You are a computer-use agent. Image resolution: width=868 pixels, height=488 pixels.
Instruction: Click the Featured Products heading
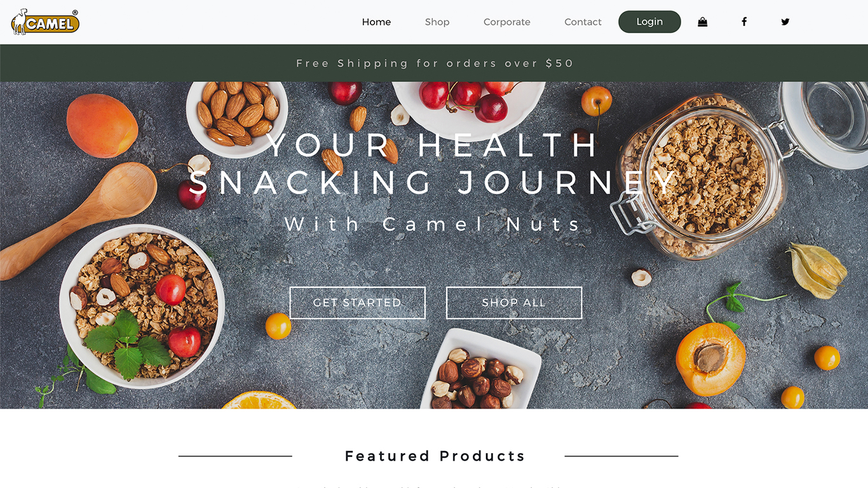[x=435, y=456]
